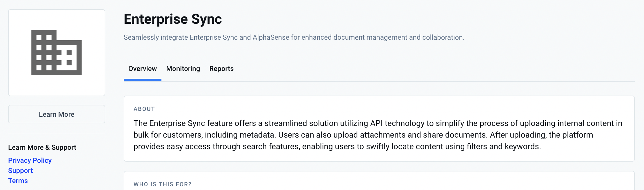Click the ABOUT section heading
This screenshot has height=190, width=644.
pyautogui.click(x=144, y=109)
